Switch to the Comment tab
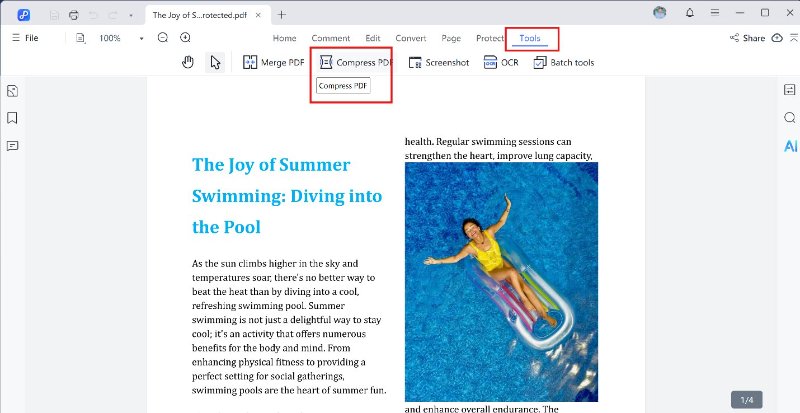Viewport: 800px width, 413px height. pos(331,38)
